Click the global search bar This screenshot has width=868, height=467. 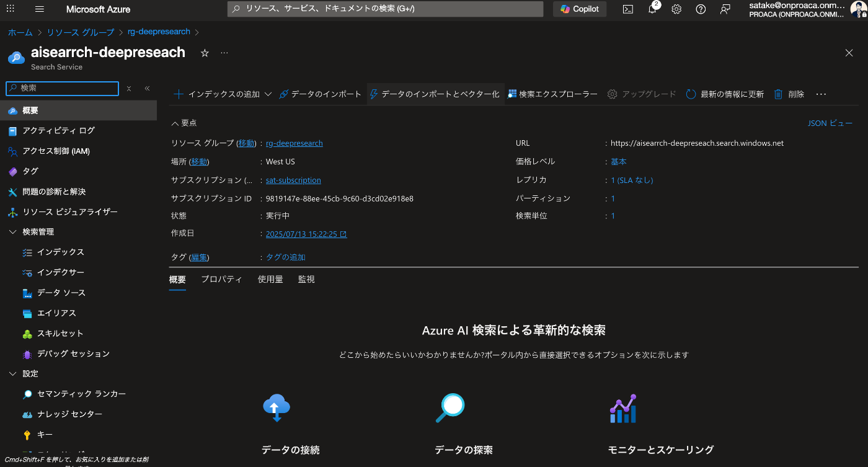tap(385, 9)
